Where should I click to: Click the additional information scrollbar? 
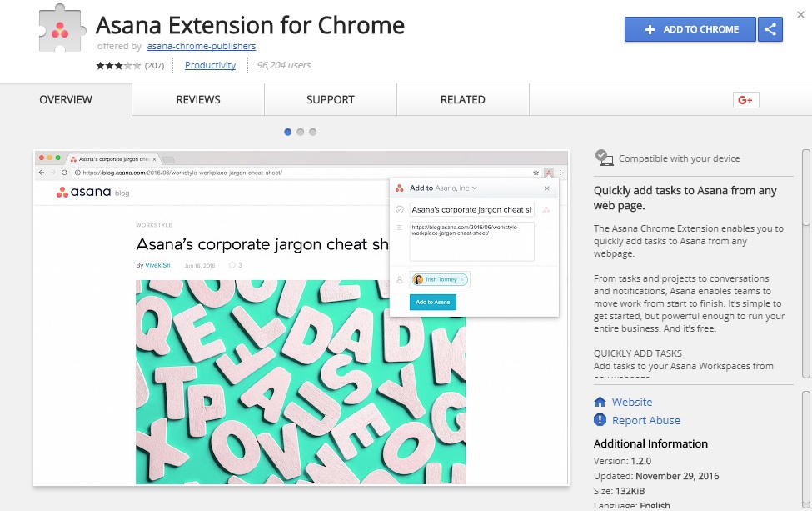point(806,450)
